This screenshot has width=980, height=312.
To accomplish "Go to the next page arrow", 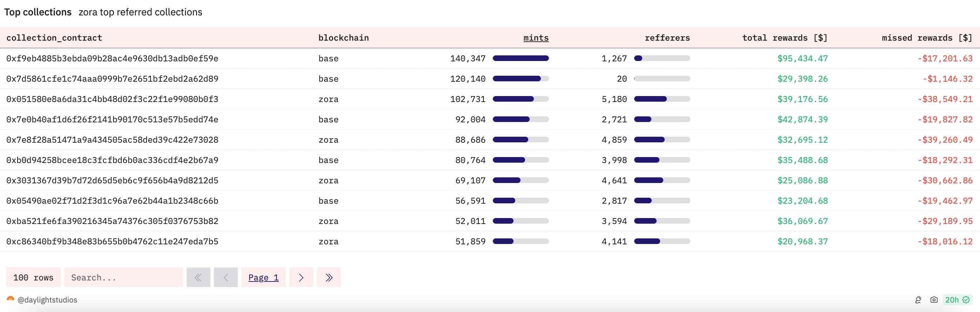I will coord(301,277).
